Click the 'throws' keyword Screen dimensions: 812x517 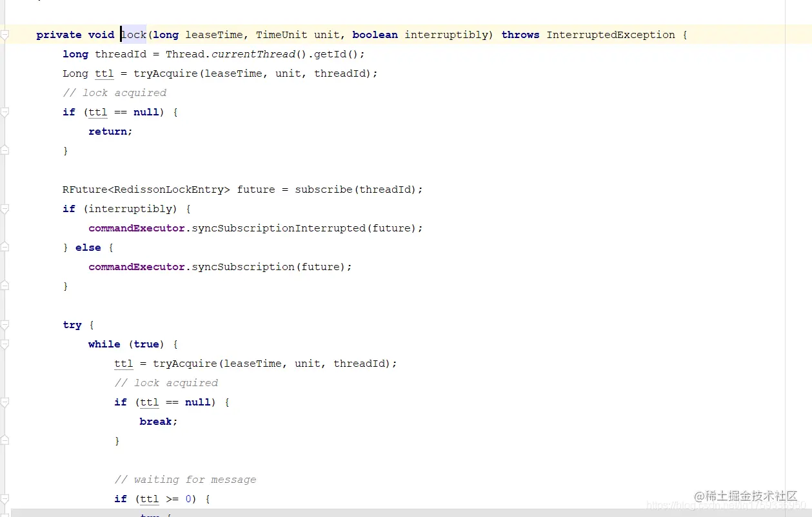(520, 35)
